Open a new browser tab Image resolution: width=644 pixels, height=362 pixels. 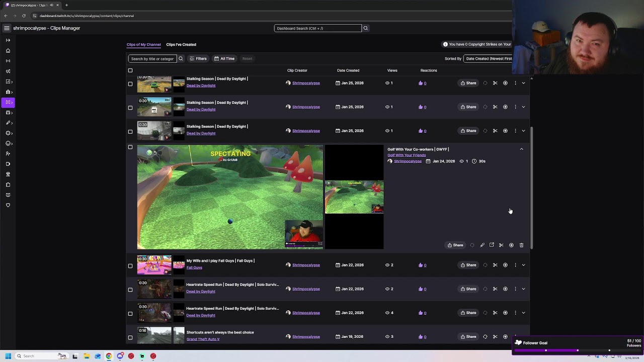(x=66, y=5)
